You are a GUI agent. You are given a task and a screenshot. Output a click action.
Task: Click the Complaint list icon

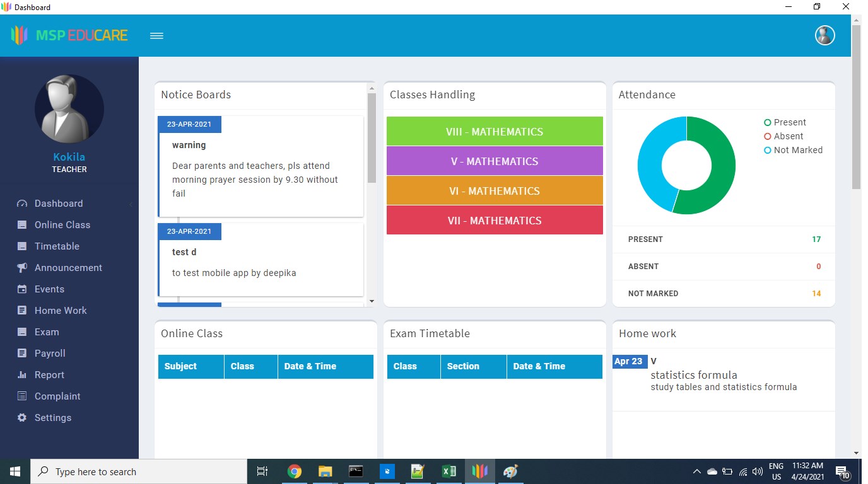22,396
